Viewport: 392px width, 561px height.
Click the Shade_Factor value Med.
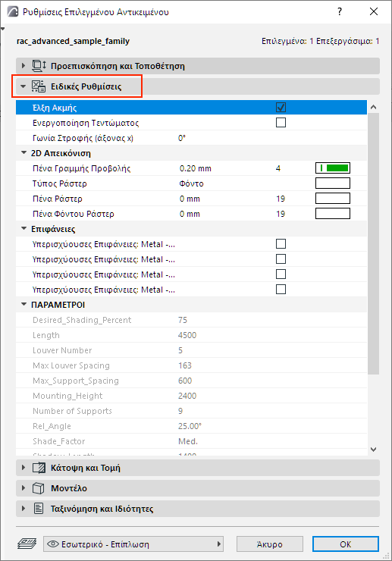[x=188, y=441]
